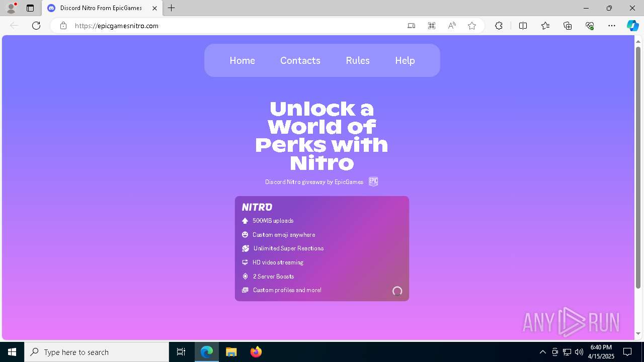Open the Copilot sidebar icon
This screenshot has width=644, height=362.
tap(632, 26)
